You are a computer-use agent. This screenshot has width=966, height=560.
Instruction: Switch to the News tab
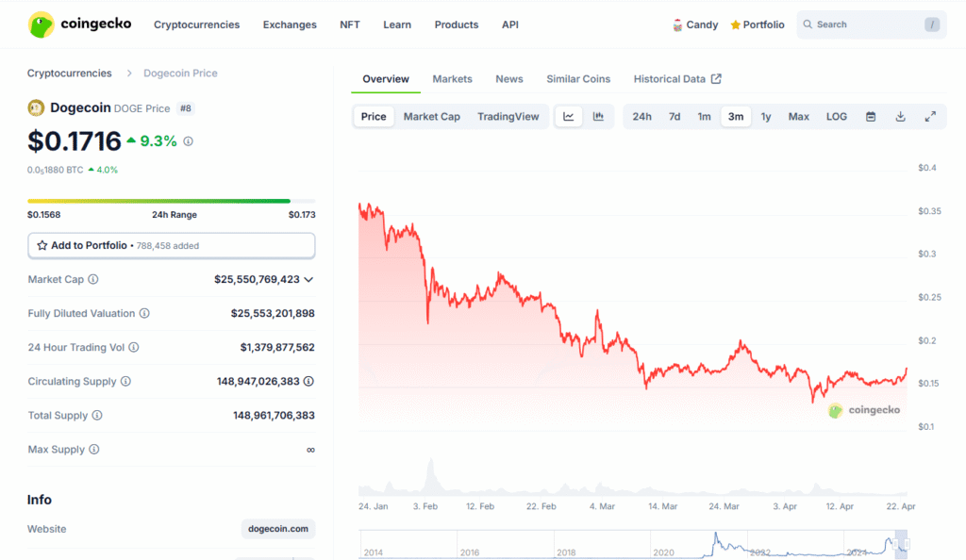509,79
